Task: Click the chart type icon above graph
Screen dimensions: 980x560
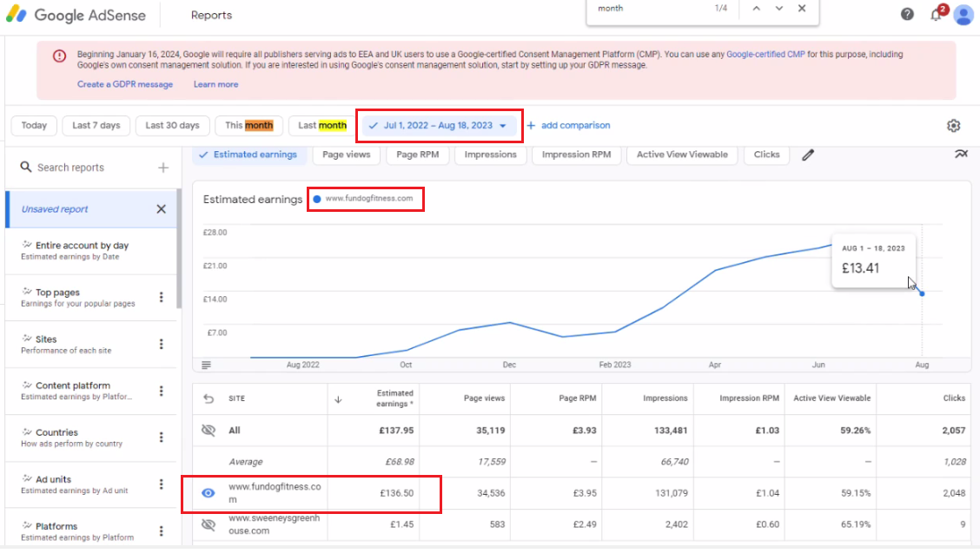Action: point(961,154)
